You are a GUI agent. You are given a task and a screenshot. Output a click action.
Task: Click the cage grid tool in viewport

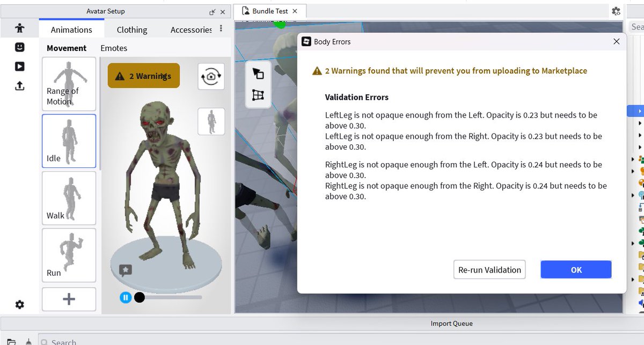258,95
